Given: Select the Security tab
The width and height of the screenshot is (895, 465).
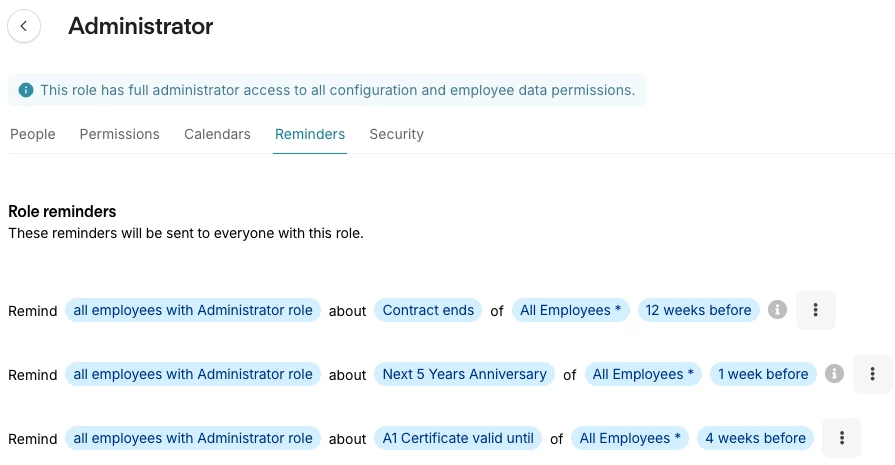Looking at the screenshot, I should click(396, 134).
